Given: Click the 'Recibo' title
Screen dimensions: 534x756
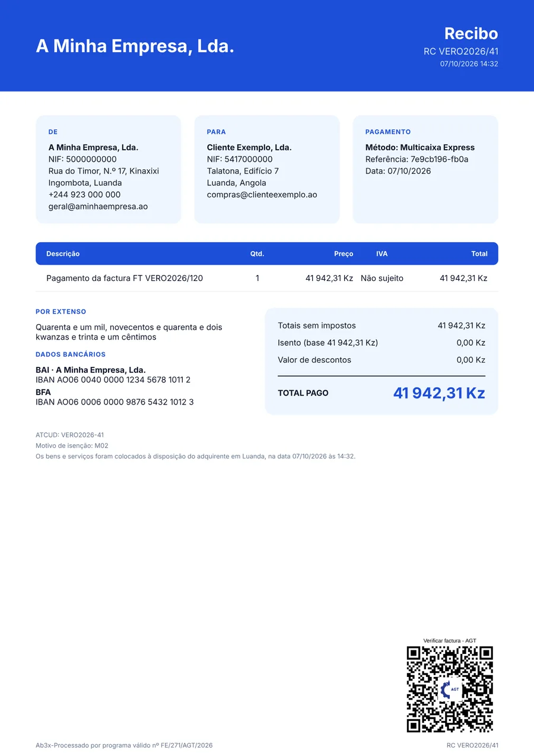Looking at the screenshot, I should (x=471, y=33).
